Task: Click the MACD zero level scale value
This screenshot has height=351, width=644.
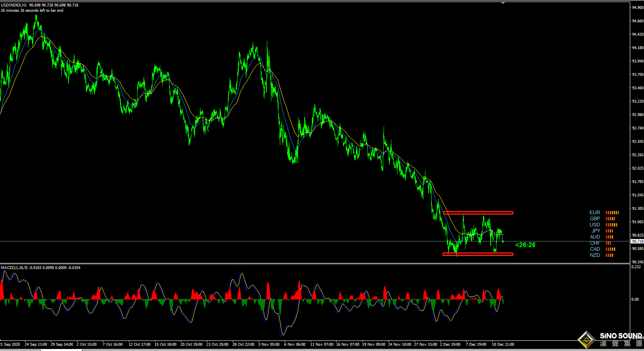Action: [635, 299]
